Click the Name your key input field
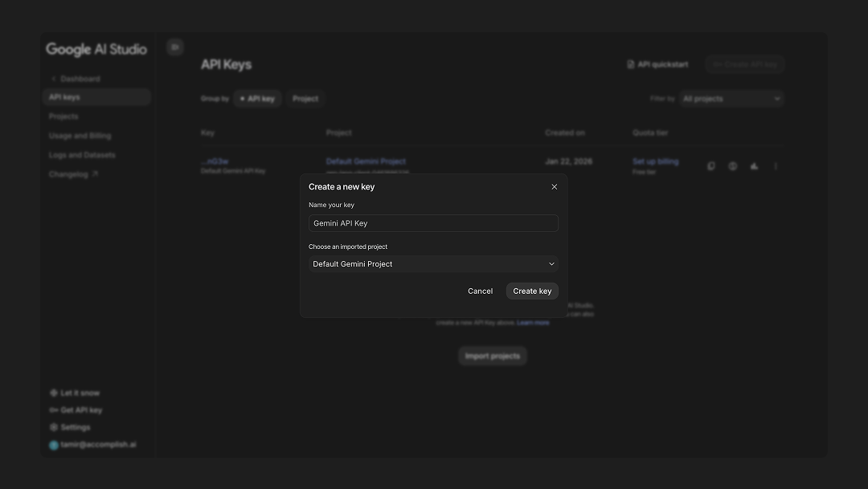Image resolution: width=868 pixels, height=489 pixels. coord(433,223)
